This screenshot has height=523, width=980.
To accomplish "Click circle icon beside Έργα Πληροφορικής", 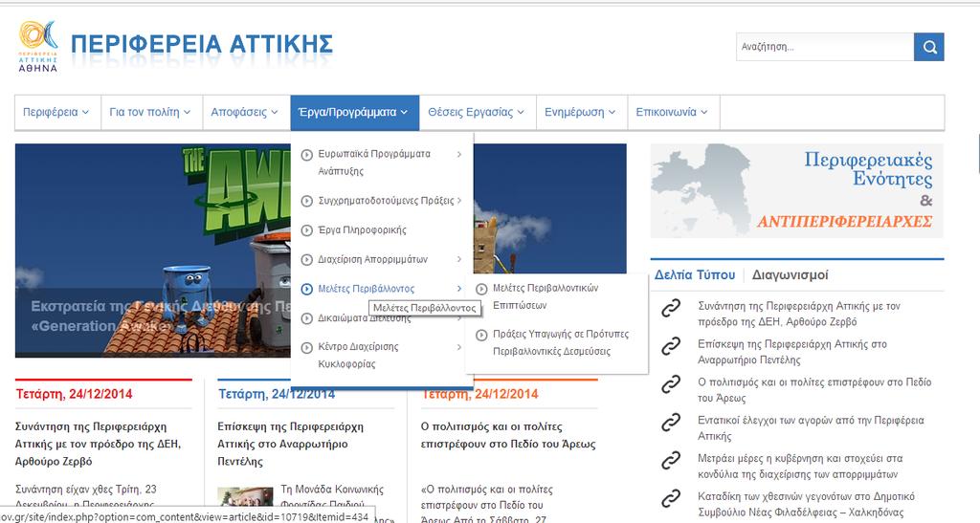I will 307,230.
